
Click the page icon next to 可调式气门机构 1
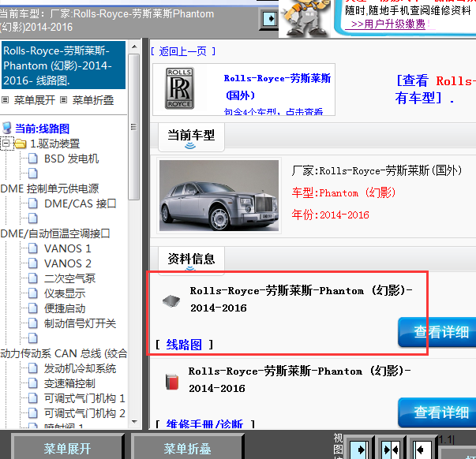coord(33,398)
